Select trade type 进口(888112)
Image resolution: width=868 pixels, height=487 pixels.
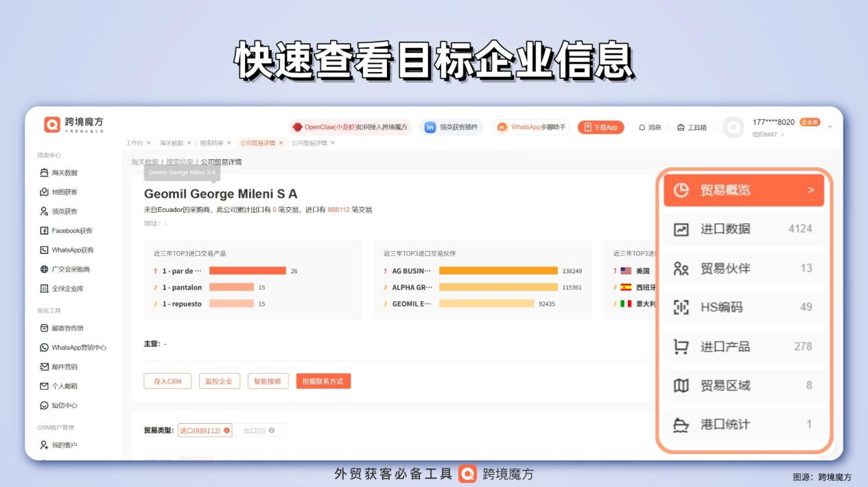click(204, 430)
